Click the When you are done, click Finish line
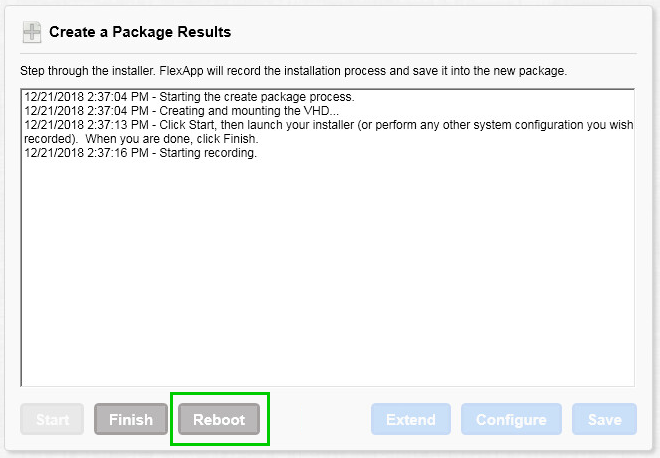Image resolution: width=660 pixels, height=458 pixels. [x=172, y=139]
